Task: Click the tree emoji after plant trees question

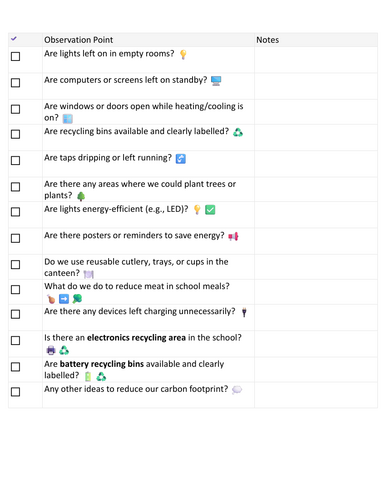Action: [x=81, y=196]
